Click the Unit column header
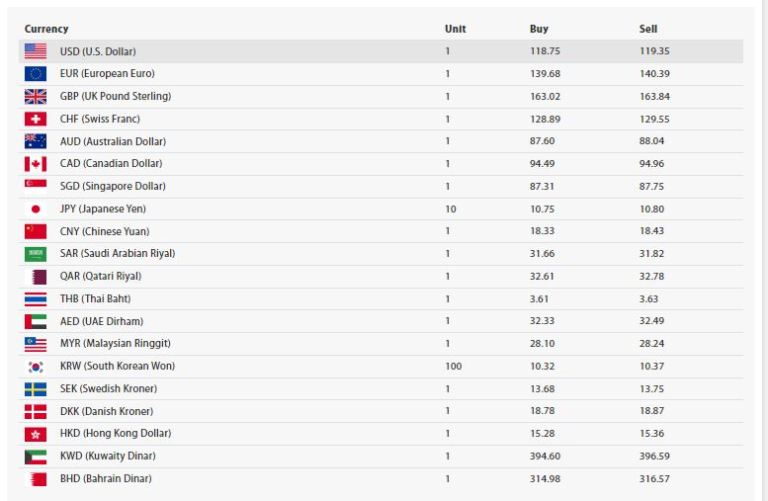The image size is (768, 501). [x=455, y=29]
